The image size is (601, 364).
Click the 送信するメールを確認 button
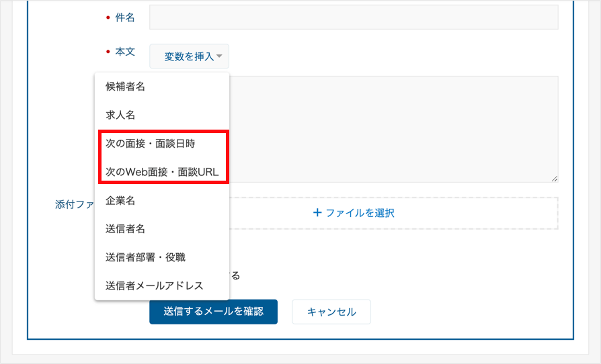(x=214, y=312)
